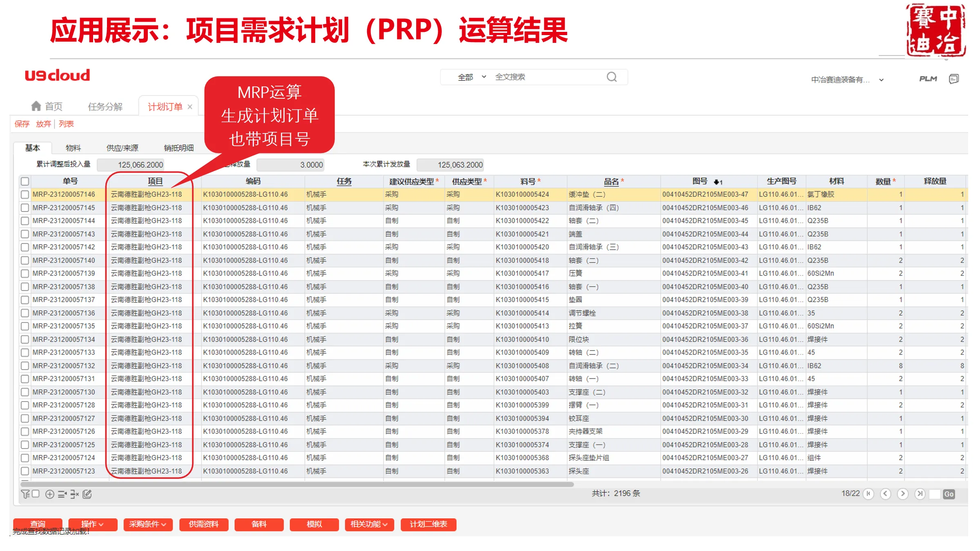
Task: Click the add row plus icon
Action: pyautogui.click(x=50, y=494)
